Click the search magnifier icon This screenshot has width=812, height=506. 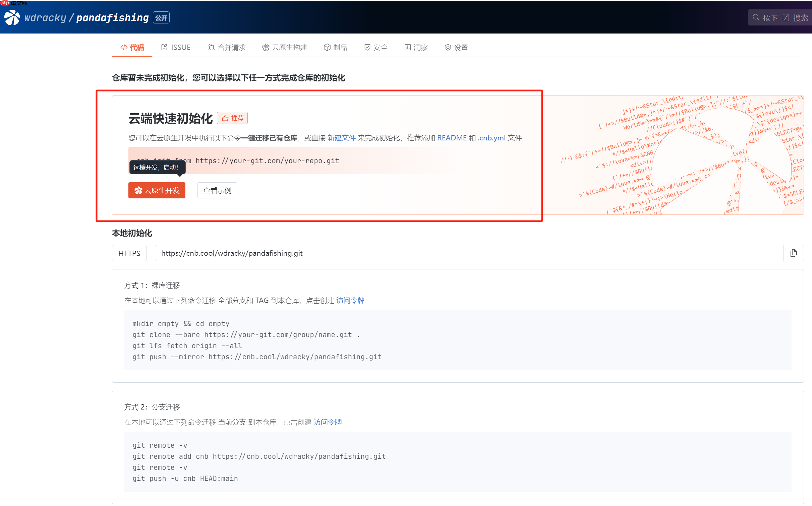pyautogui.click(x=756, y=17)
